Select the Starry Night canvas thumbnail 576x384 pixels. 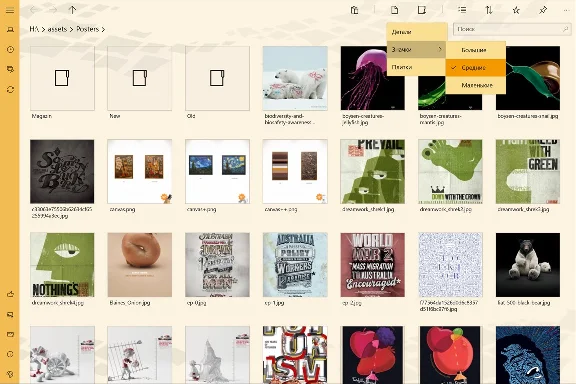pyautogui.click(x=217, y=172)
